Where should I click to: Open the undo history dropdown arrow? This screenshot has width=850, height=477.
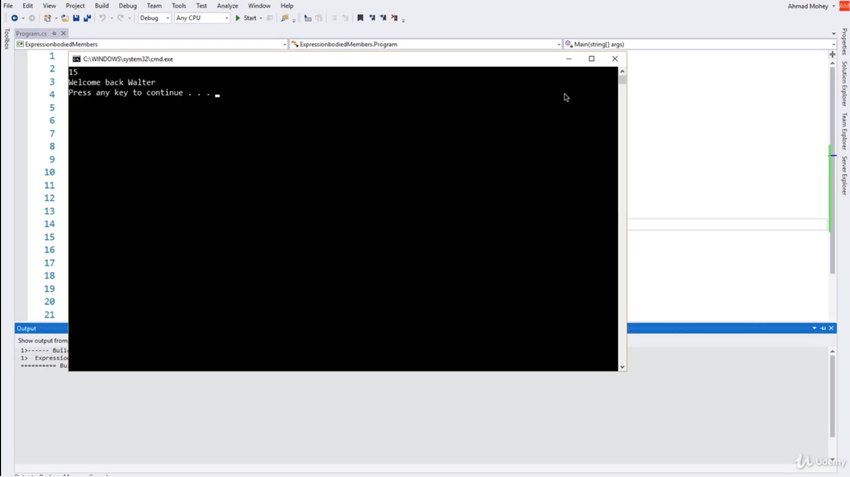[111, 18]
